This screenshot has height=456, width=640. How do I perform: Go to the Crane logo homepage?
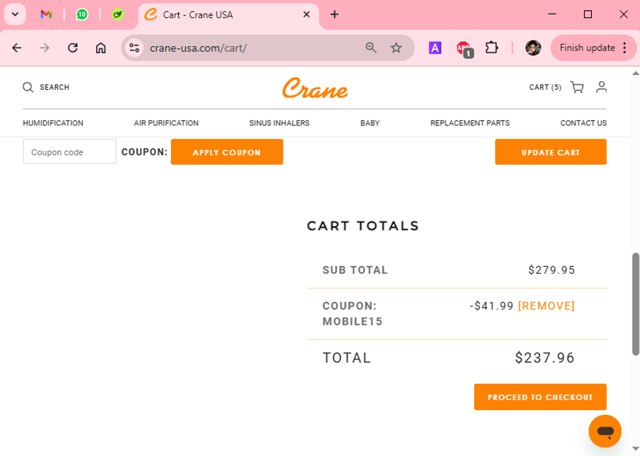315,88
